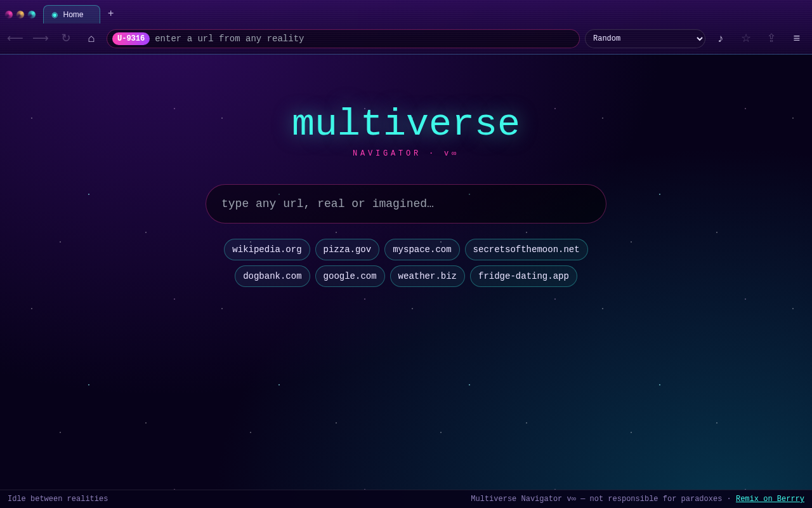Choose the fridge-dating.app chip
This screenshot has width=812, height=508.
523,276
